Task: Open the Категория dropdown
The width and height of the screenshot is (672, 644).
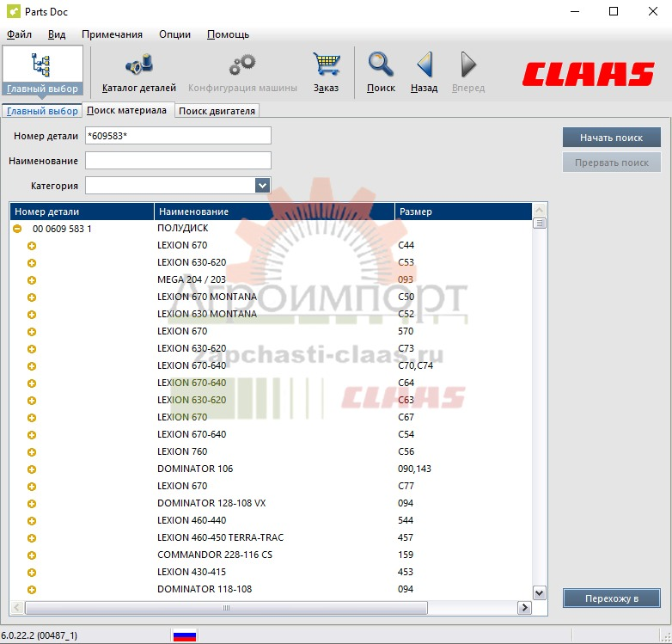Action: [262, 186]
